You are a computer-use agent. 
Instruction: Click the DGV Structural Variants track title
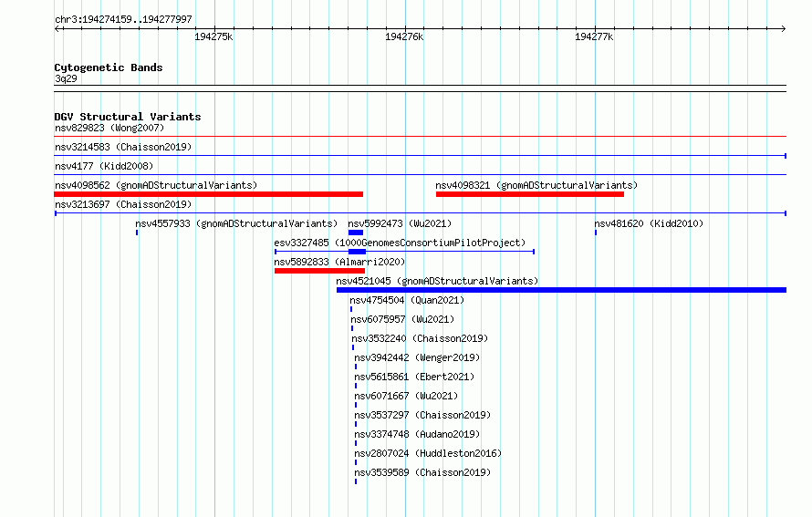(x=128, y=117)
